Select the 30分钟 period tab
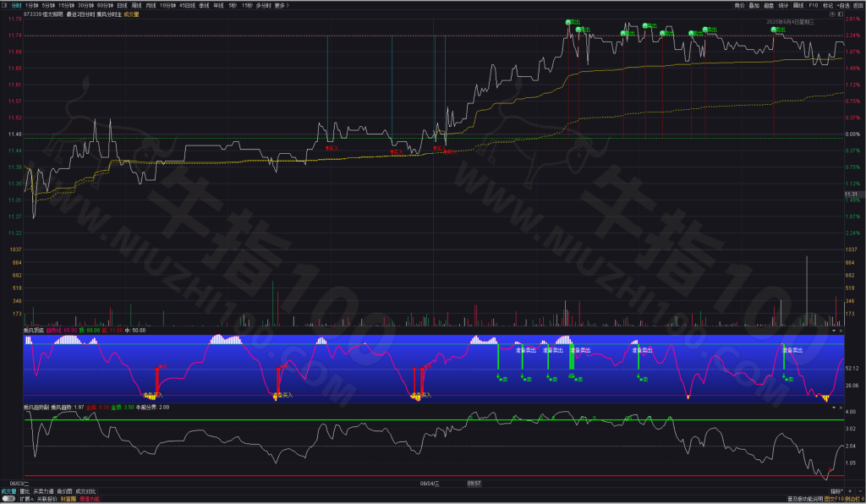The height and width of the screenshot is (504, 866). coord(85,6)
